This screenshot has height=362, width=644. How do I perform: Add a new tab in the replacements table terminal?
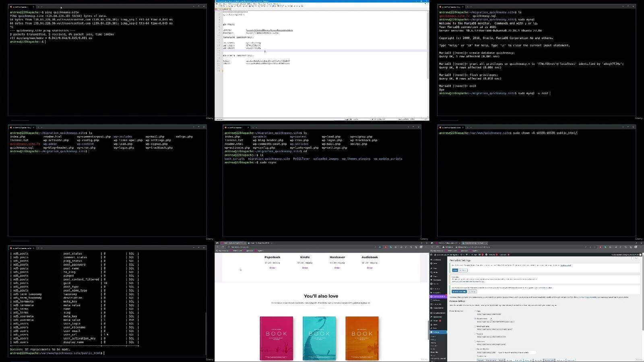pyautogui.click(x=38, y=248)
